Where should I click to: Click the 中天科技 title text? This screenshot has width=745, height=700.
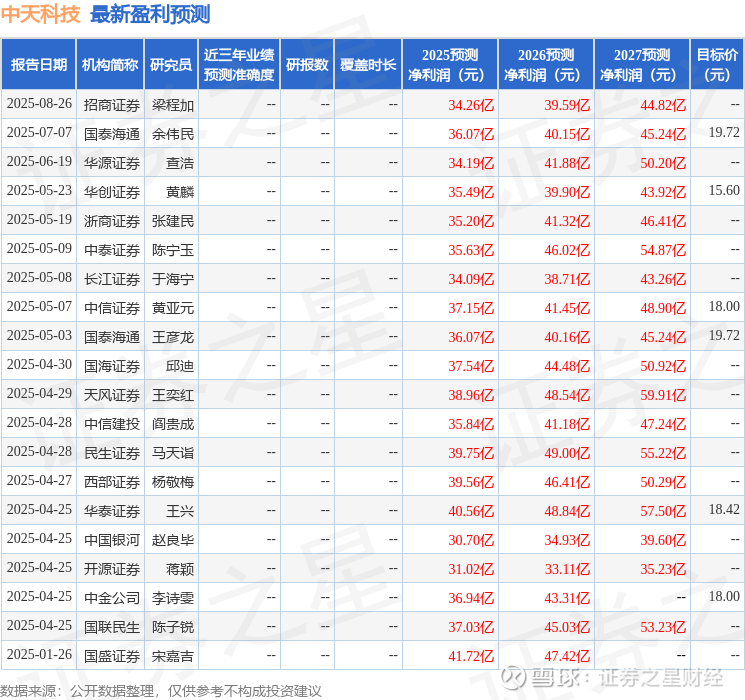pyautogui.click(x=40, y=14)
